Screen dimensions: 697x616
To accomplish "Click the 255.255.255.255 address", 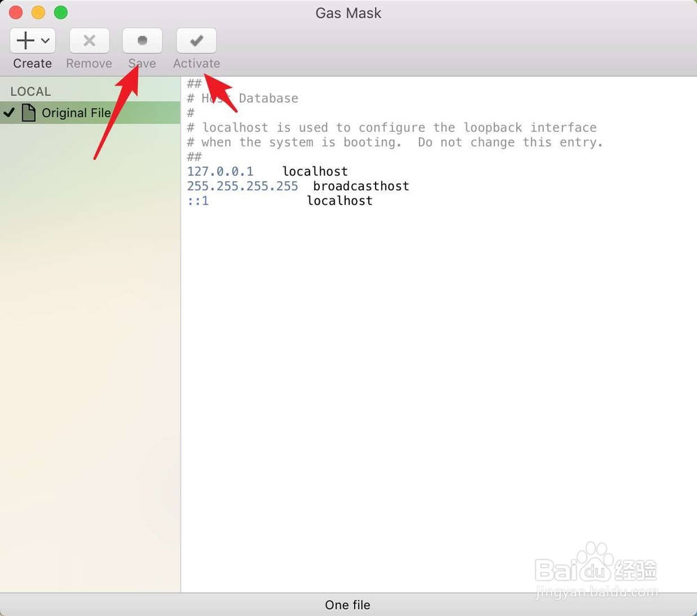I will [243, 186].
